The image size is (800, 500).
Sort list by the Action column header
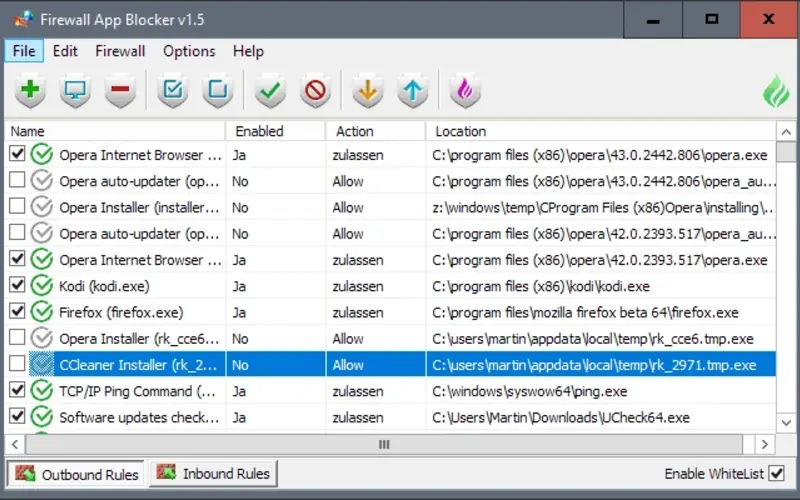tap(375, 131)
